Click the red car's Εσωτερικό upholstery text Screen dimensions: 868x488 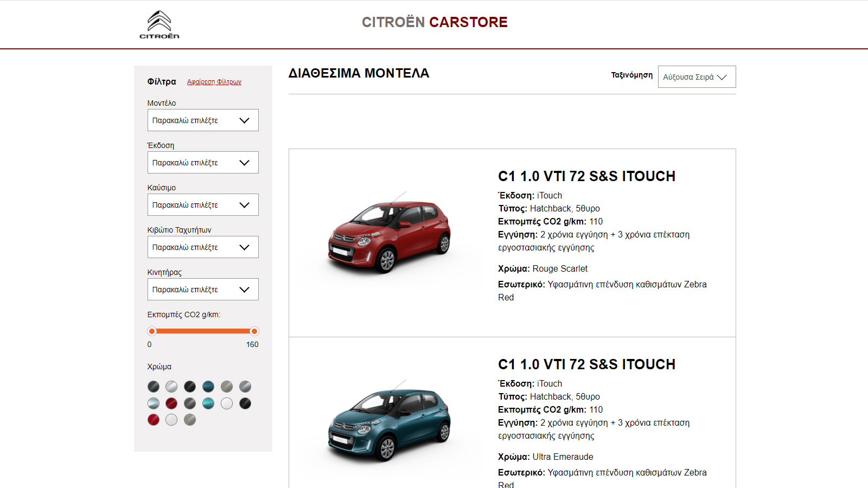[602, 291]
